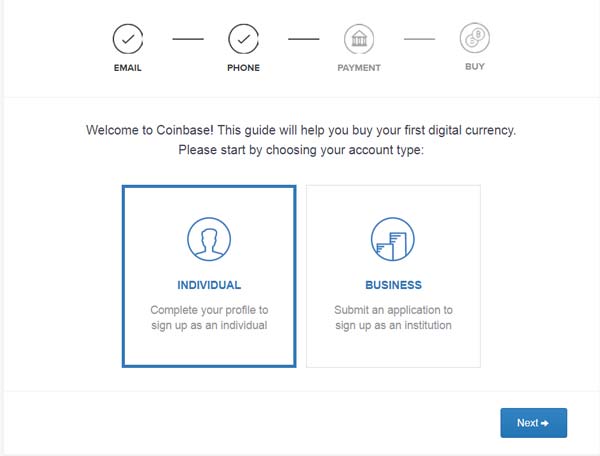Image resolution: width=600 pixels, height=456 pixels.
Task: Select the EMAIL step label
Action: [x=127, y=68]
